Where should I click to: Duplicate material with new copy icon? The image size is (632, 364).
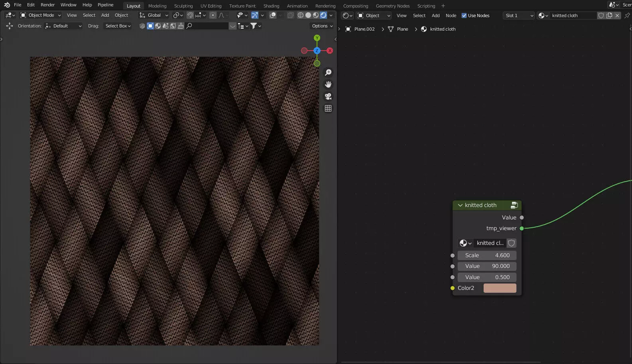pos(609,16)
